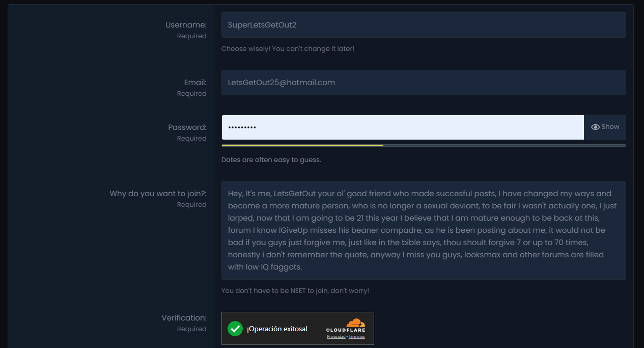The width and height of the screenshot is (644, 348).
Task: Click inside the Password input field
Action: pos(403,127)
